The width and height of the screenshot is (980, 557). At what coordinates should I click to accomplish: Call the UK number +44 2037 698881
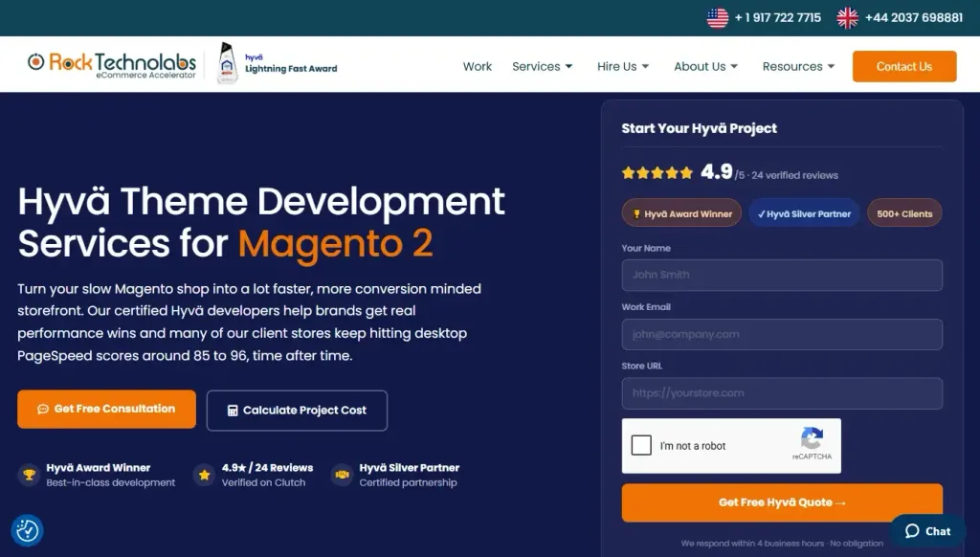tap(914, 17)
